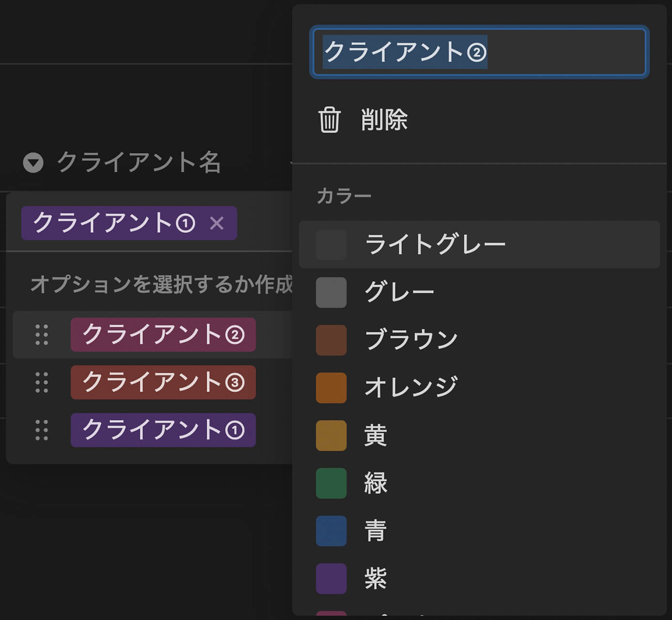Image resolution: width=672 pixels, height=620 pixels.
Task: Click the drag handle of クライアント③ option
Action: tap(42, 382)
